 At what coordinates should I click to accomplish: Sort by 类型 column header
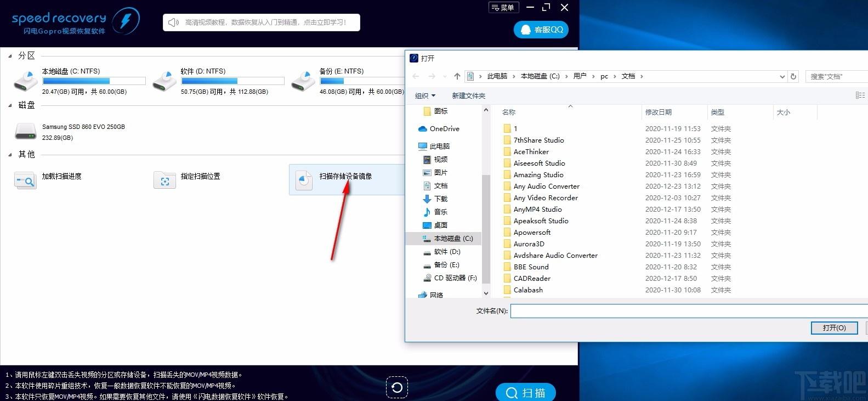717,112
